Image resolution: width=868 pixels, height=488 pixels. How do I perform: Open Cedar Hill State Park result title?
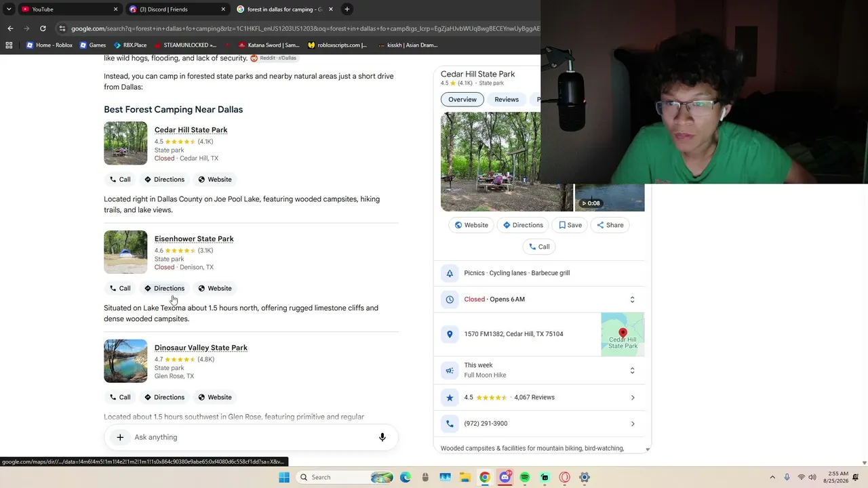point(191,130)
